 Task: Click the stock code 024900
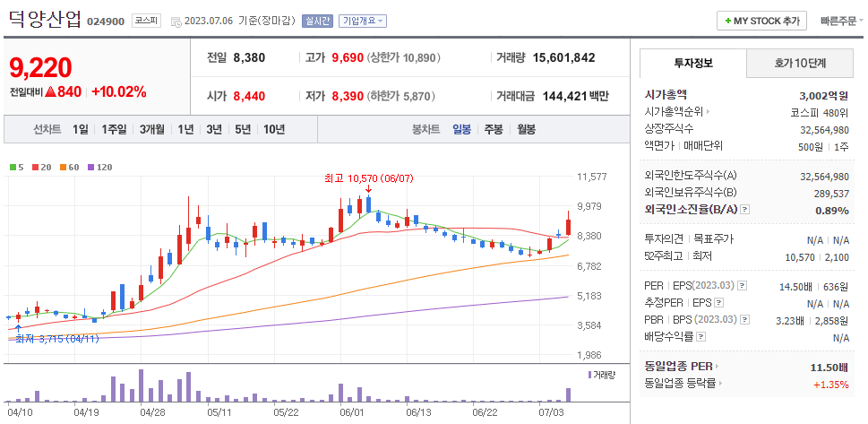(x=106, y=22)
